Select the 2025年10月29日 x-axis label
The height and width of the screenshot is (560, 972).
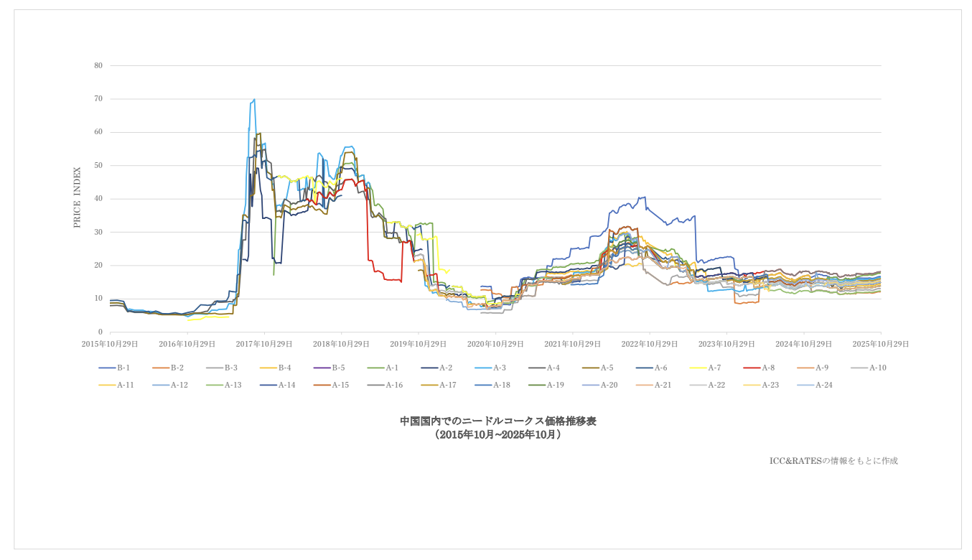pos(881,344)
